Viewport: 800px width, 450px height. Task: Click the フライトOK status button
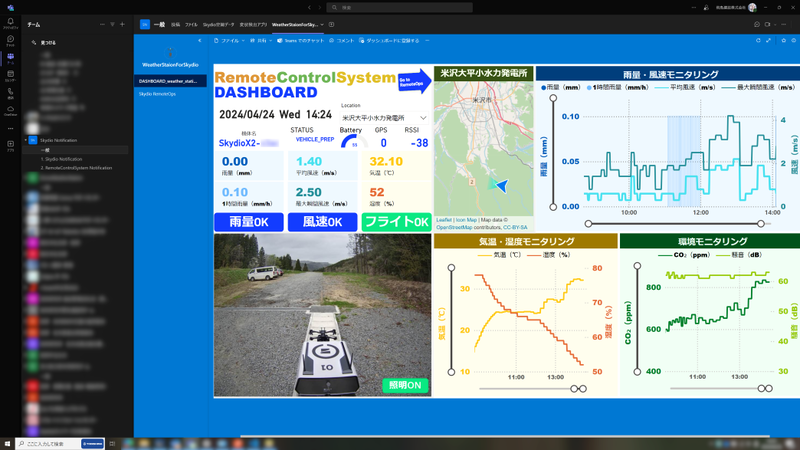click(396, 222)
